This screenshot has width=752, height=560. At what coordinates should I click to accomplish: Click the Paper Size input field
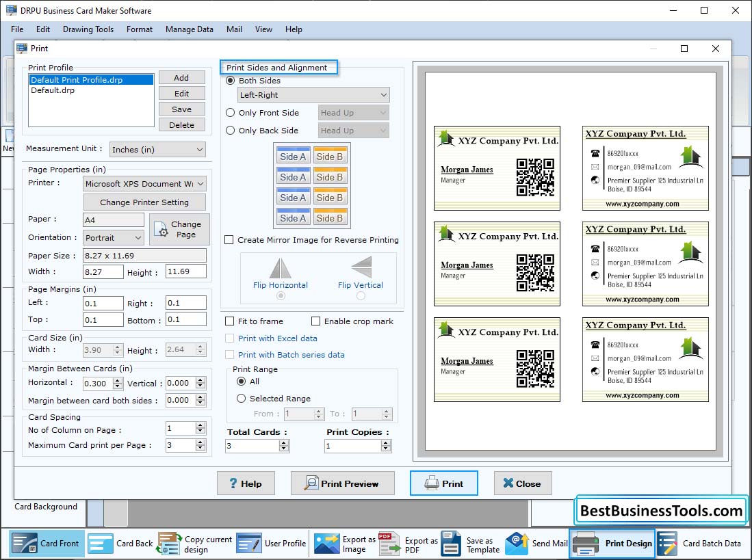click(x=144, y=256)
